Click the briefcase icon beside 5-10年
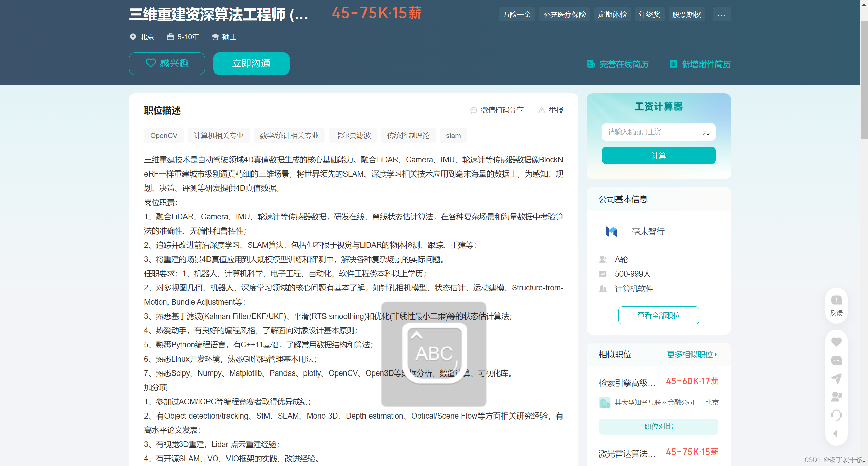This screenshot has height=466, width=868. click(171, 37)
